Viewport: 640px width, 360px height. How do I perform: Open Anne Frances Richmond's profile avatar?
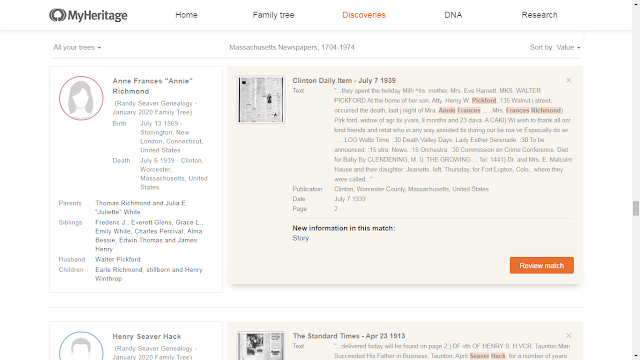[81, 98]
